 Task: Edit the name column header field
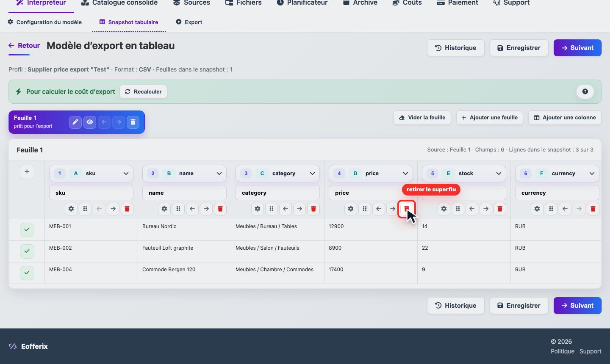point(184,193)
